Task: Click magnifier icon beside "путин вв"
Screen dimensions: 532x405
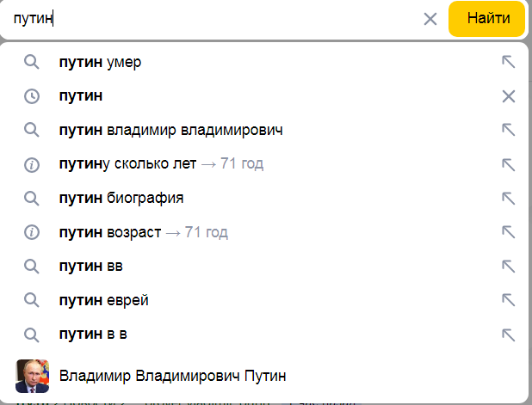Action: [32, 267]
